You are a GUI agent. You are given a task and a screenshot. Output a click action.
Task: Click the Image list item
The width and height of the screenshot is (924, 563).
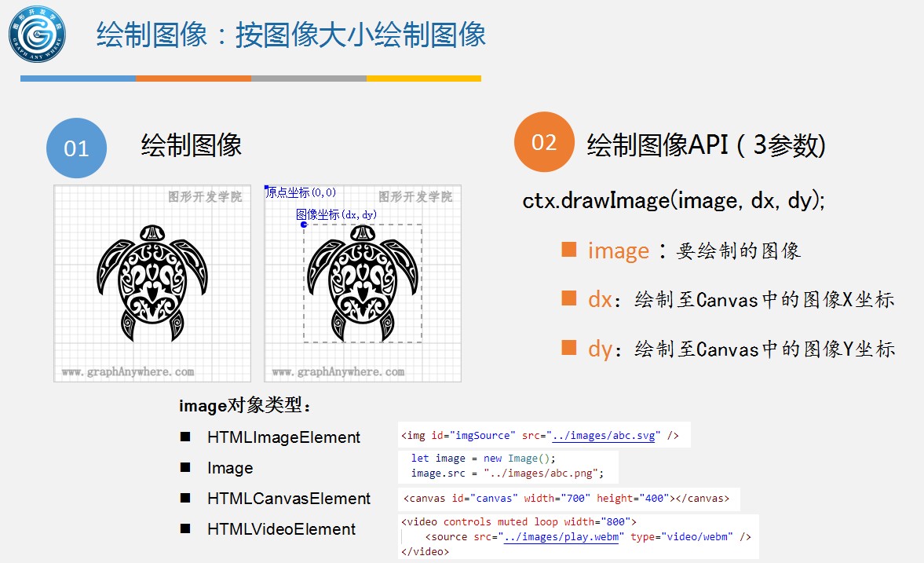coord(230,468)
